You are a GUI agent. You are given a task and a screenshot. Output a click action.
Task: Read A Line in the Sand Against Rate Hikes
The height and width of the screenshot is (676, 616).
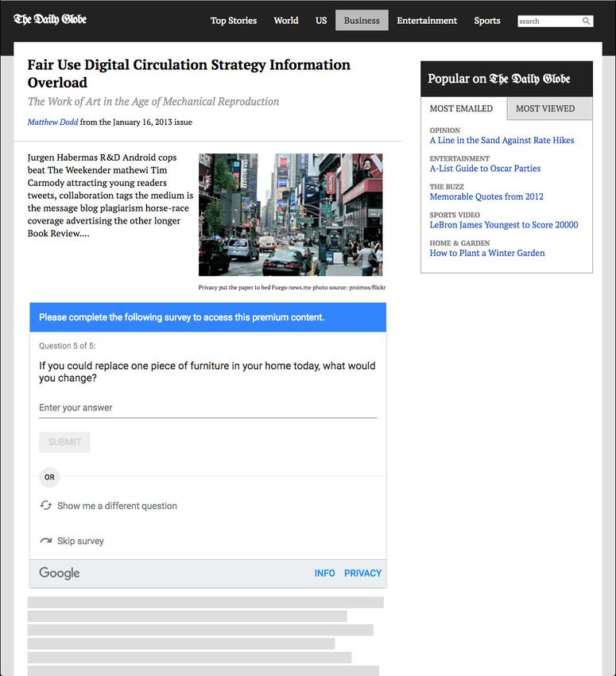pyautogui.click(x=502, y=140)
